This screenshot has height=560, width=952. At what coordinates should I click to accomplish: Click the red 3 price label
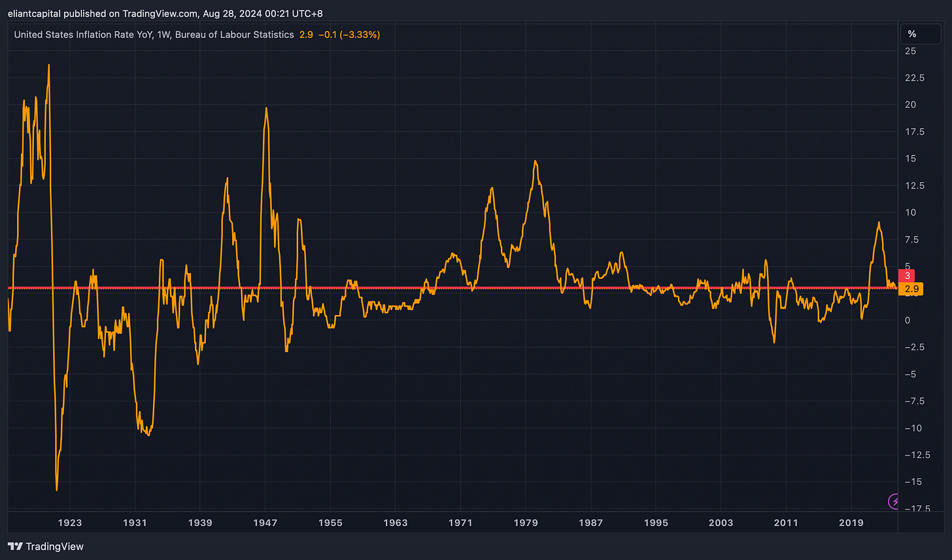coord(908,276)
